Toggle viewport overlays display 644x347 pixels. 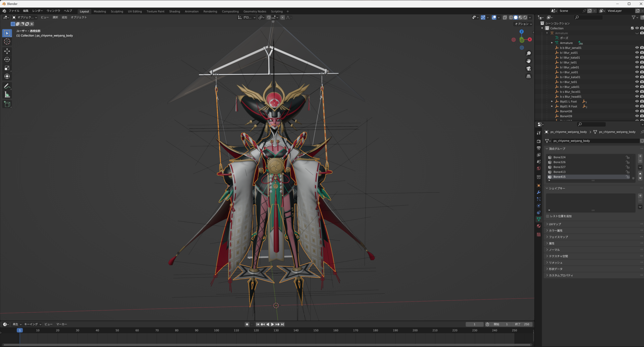pos(494,17)
